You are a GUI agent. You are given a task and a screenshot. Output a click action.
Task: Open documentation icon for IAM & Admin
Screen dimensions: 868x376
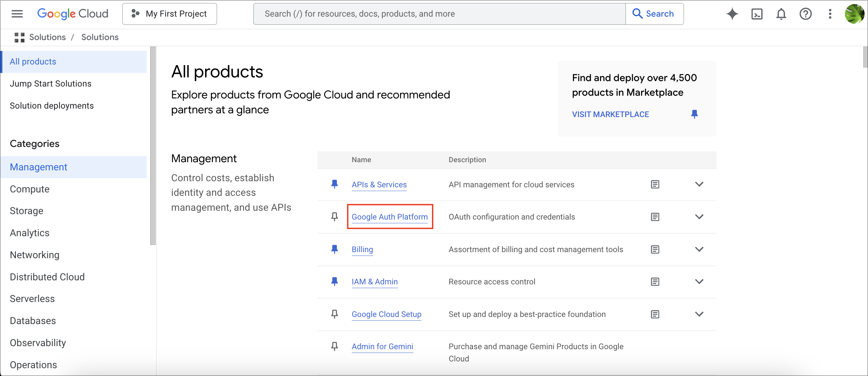655,282
